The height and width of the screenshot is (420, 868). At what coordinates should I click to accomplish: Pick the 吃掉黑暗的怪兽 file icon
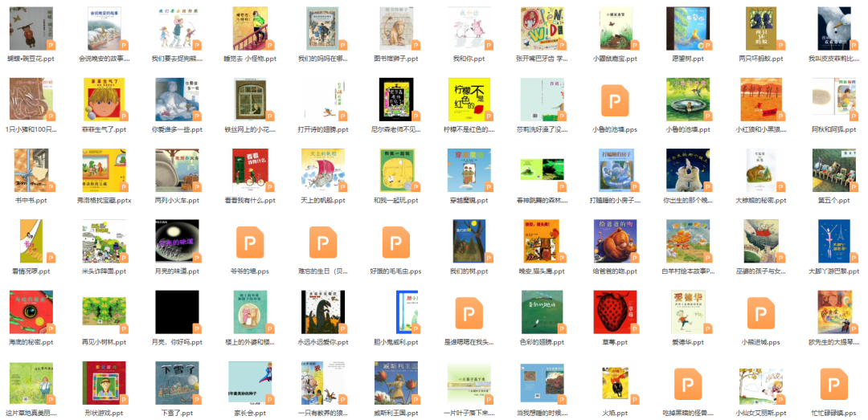687,384
